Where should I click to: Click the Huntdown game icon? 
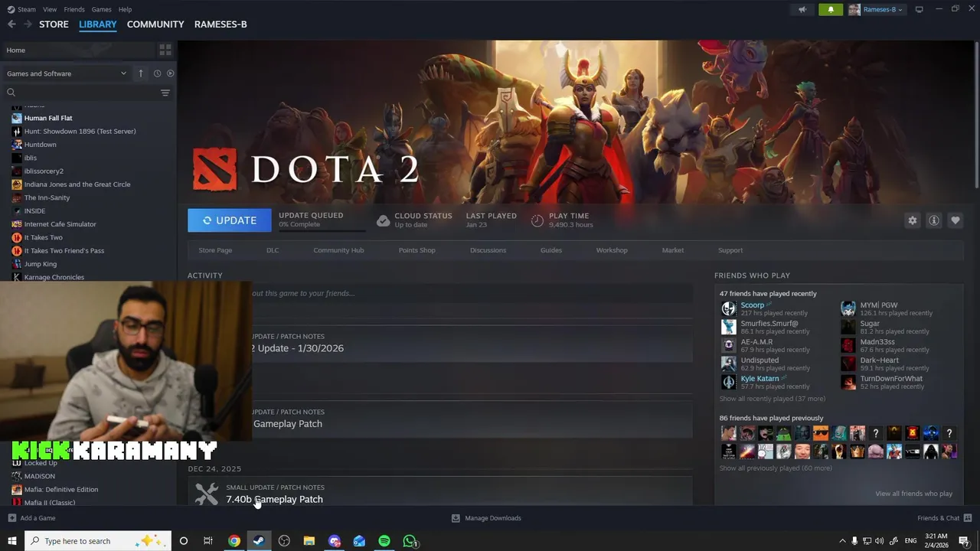[17, 145]
